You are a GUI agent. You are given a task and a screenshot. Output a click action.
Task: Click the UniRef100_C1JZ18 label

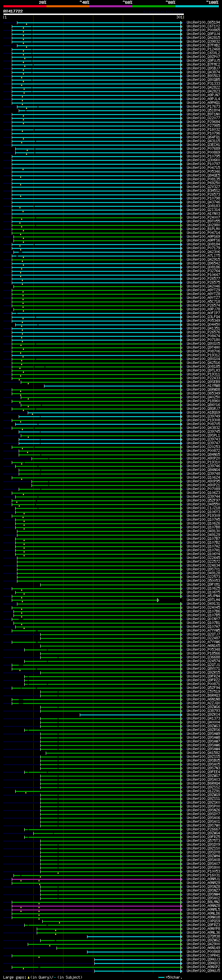pyautogui.click(x=203, y=508)
